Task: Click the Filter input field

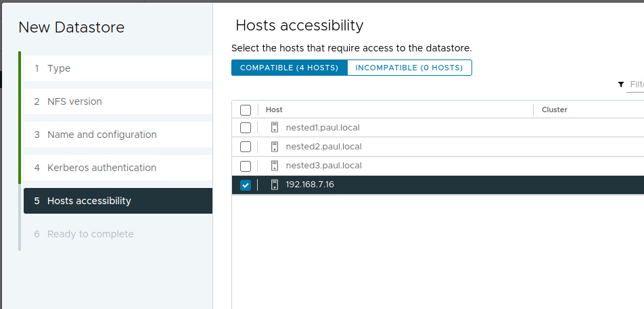Action: [x=636, y=85]
